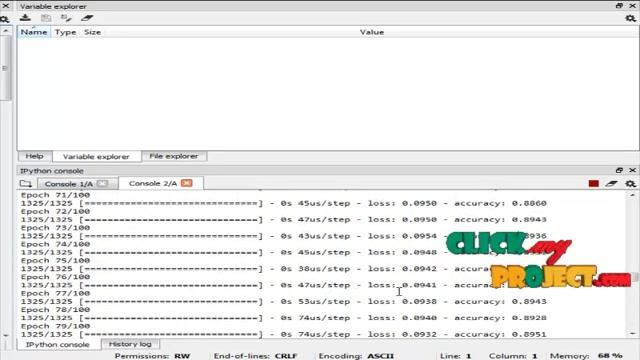Switch to Console 1/A tab
The image size is (640, 360).
tap(69, 184)
